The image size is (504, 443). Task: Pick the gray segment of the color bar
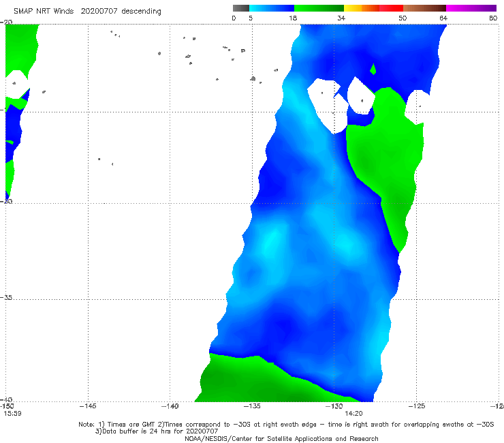coord(240,8)
